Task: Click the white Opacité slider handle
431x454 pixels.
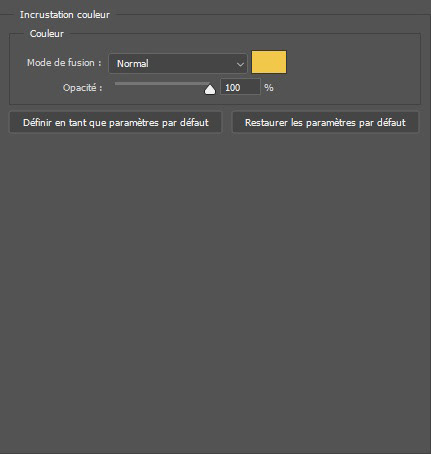Action: (210, 89)
